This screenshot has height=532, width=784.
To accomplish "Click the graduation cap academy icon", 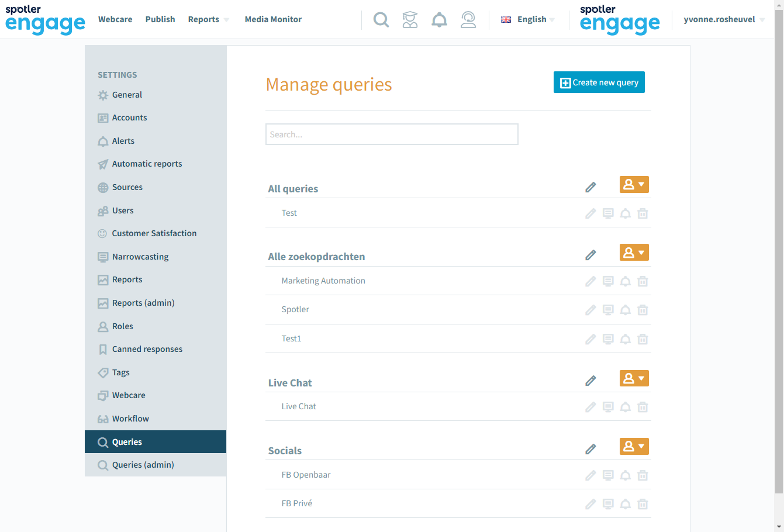I will click(x=410, y=20).
